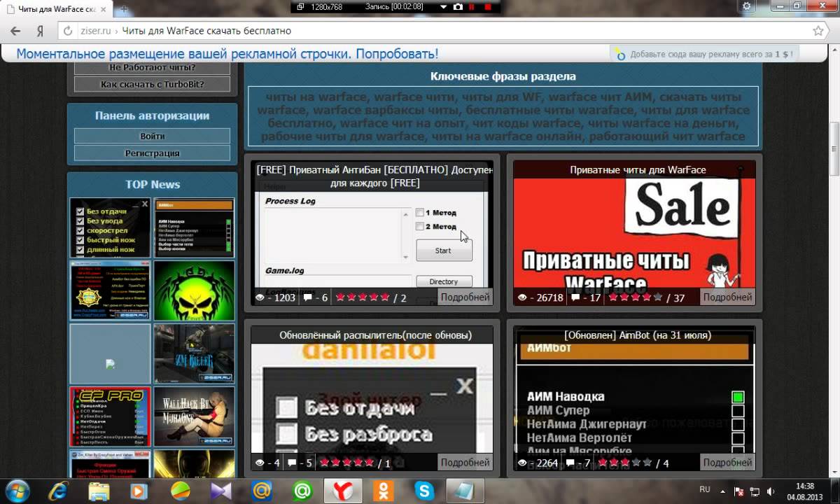Toggle 'АИМ Супер' checkbox in AimBot image
The width and height of the screenshot is (840, 504).
tap(738, 411)
